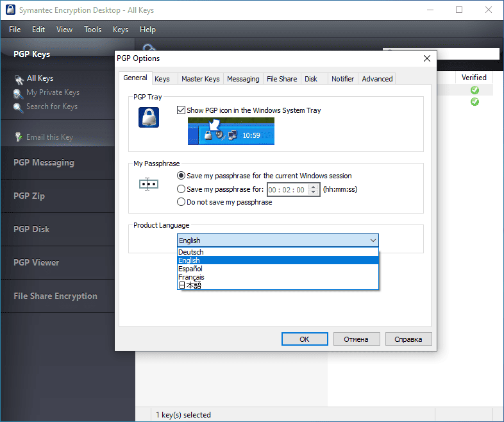Screen dimensions: 504x422
Task: Choose English from language list
Action: 278,260
